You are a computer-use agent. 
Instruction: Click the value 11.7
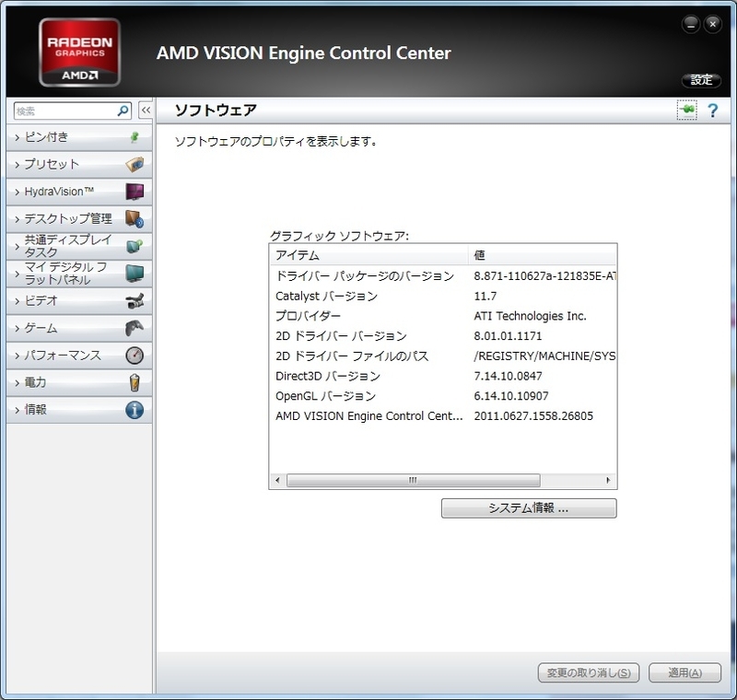pyautogui.click(x=485, y=296)
